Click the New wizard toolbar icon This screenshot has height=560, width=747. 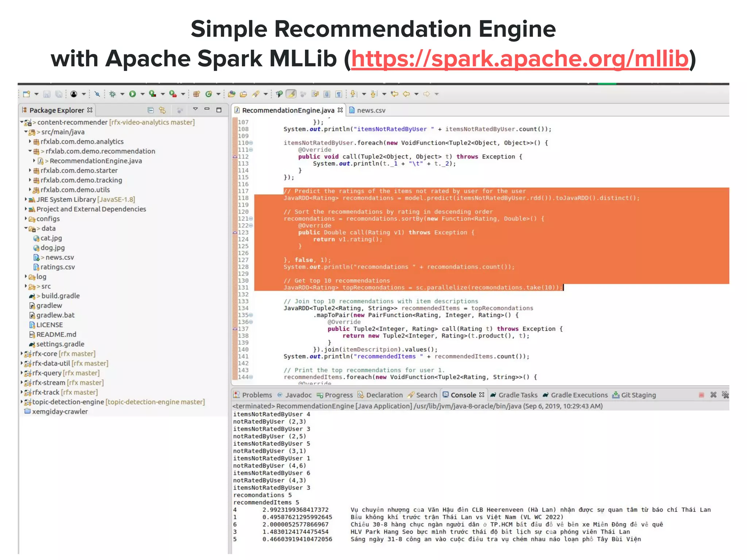click(x=26, y=94)
